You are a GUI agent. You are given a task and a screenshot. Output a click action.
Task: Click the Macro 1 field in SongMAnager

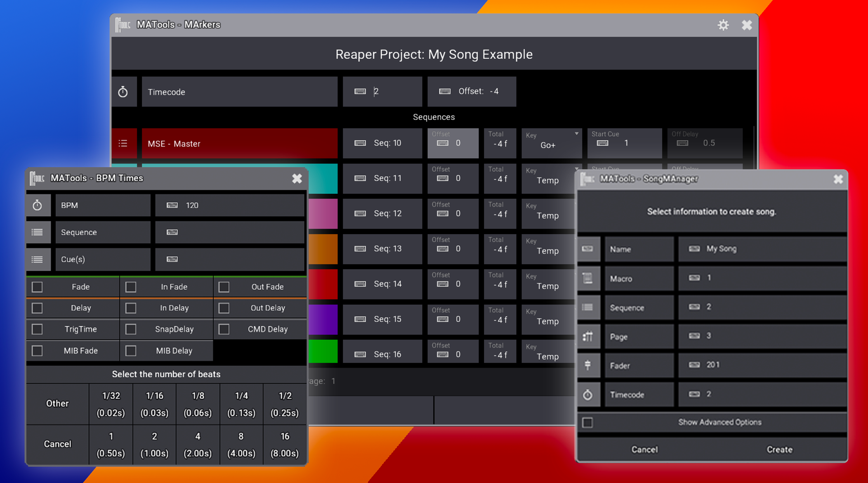tap(762, 278)
